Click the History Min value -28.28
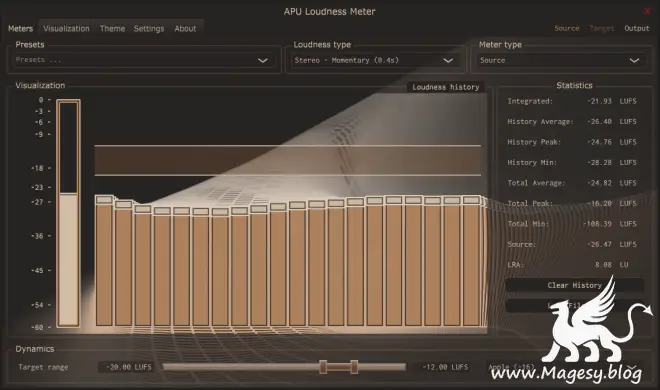The width and height of the screenshot is (660, 390). point(599,162)
